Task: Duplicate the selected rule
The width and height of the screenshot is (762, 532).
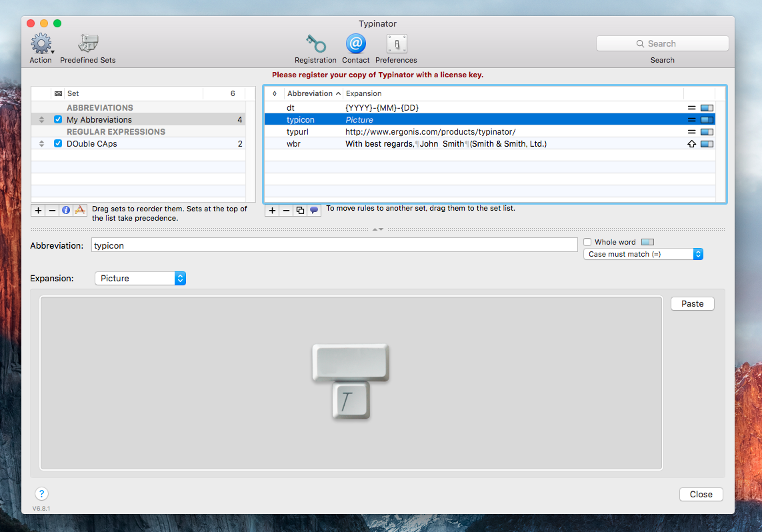Action: (300, 211)
